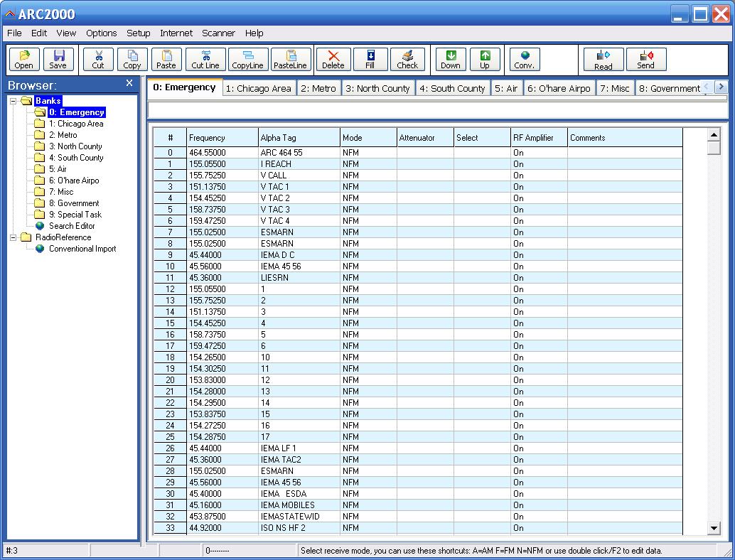Save the file using the floppy disk icon
Image resolution: width=735 pixels, height=560 pixels.
pos(58,59)
